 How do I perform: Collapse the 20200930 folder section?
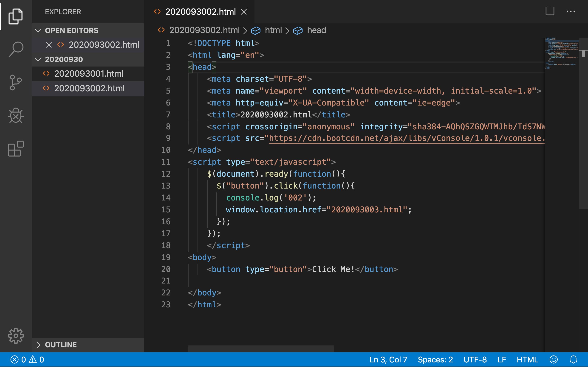[x=64, y=59]
